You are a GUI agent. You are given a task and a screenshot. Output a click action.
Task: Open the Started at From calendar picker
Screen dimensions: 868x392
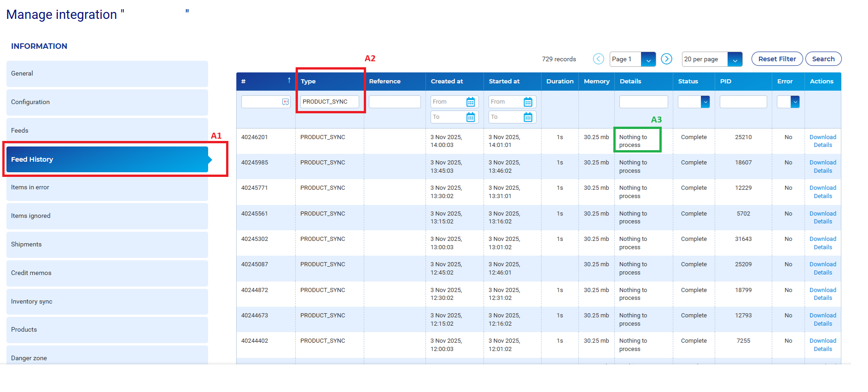pos(528,102)
